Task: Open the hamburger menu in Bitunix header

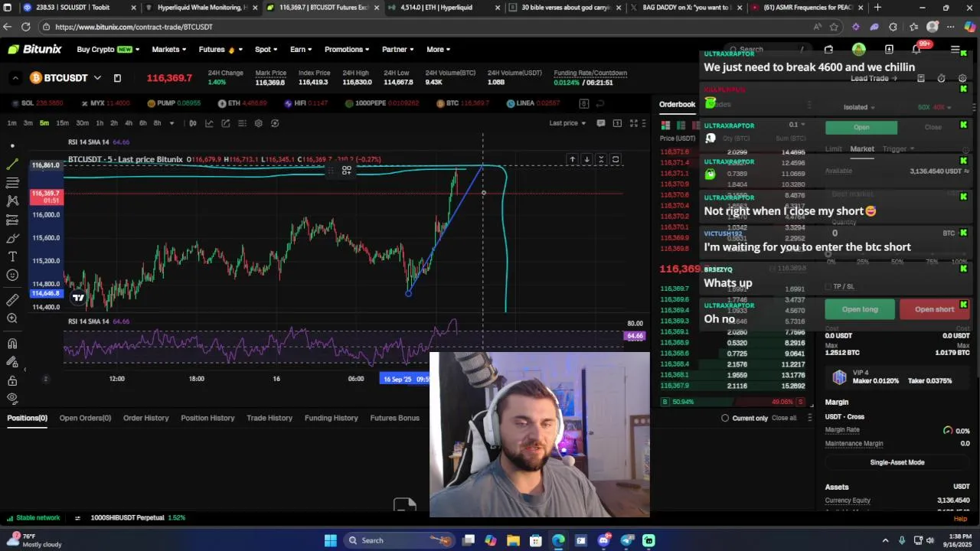Action: click(955, 50)
